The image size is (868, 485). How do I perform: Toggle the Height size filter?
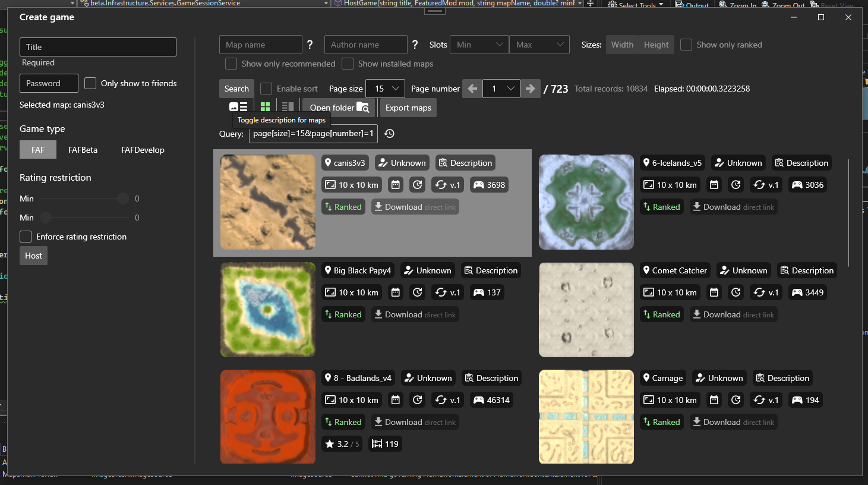656,45
